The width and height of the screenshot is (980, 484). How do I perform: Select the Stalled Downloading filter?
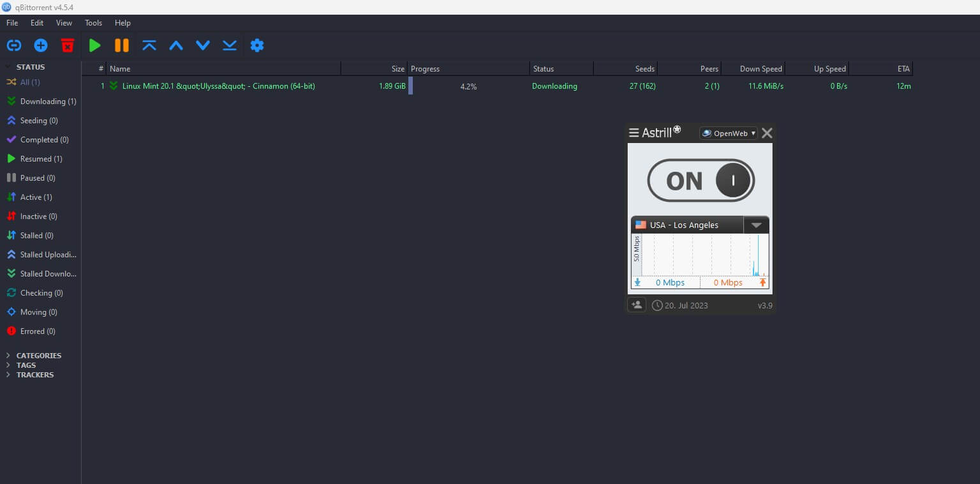click(41, 274)
